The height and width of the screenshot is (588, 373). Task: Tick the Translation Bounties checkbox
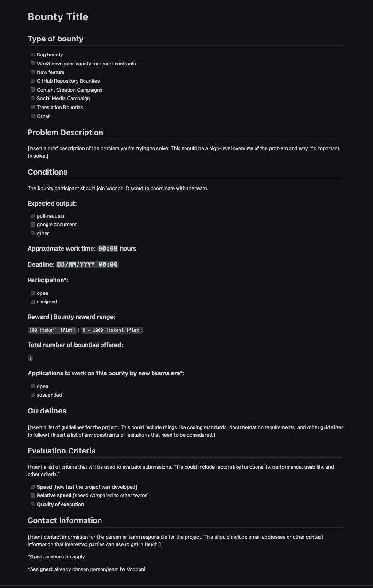(x=33, y=107)
